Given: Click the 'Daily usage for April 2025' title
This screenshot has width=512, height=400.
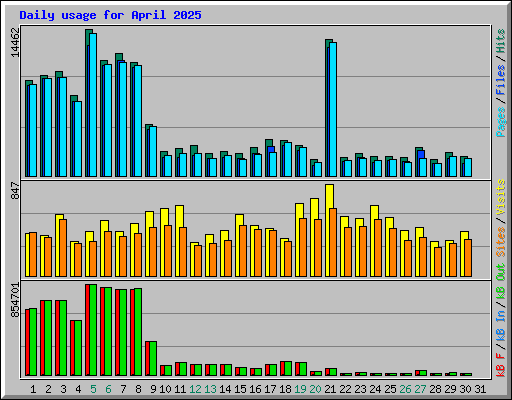Looking at the screenshot, I should pyautogui.click(x=110, y=15).
